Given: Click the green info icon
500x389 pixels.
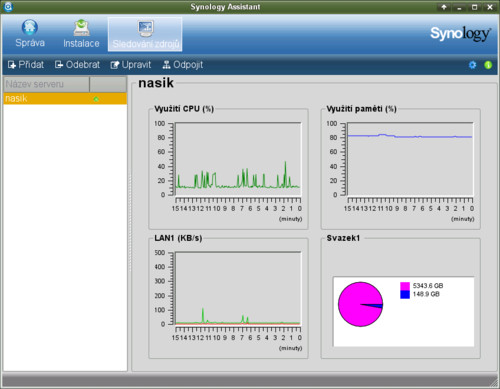Looking at the screenshot, I should pyautogui.click(x=488, y=65).
